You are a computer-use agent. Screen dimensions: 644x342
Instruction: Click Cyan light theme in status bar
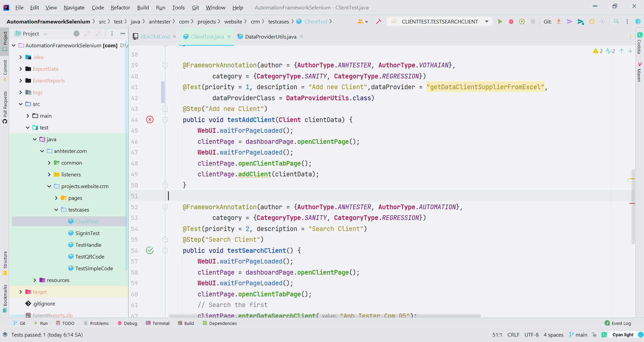click(623, 335)
